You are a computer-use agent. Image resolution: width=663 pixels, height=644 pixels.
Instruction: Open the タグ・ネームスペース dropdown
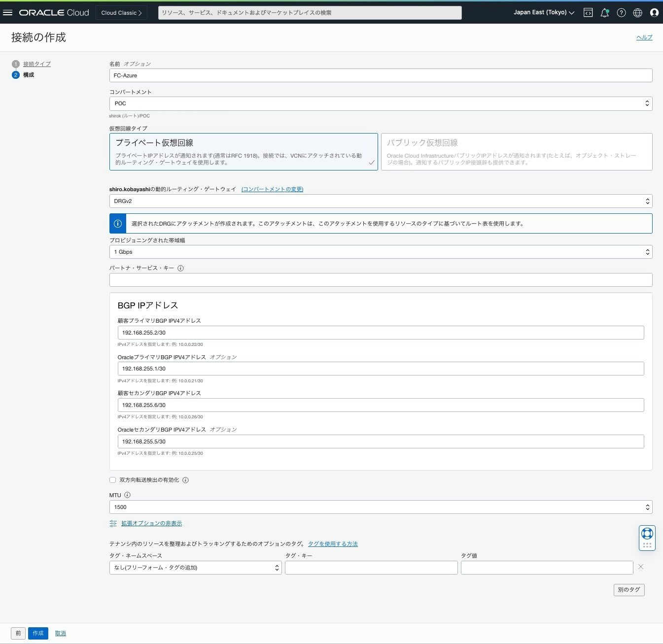[x=195, y=568]
